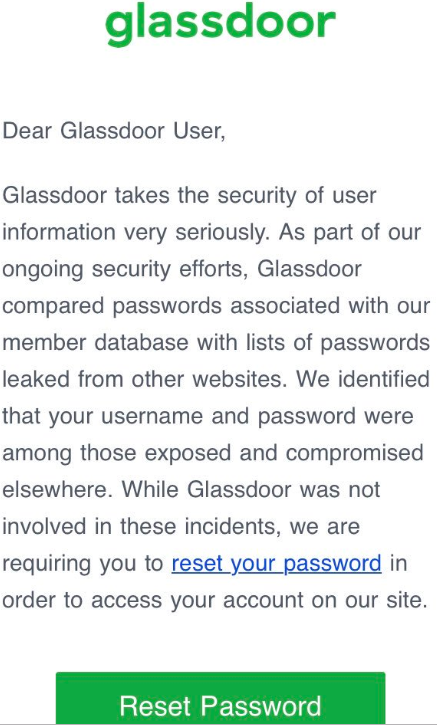Click the word 'User,' in the greeting
The image size is (437, 725).
click(x=199, y=132)
